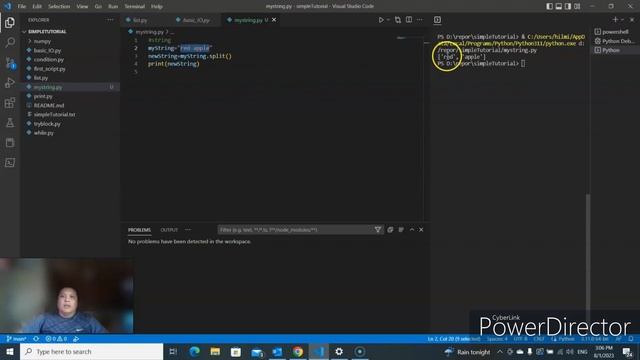The height and width of the screenshot is (360, 640).
Task: Close the bottom problems panel
Action: tap(421, 230)
